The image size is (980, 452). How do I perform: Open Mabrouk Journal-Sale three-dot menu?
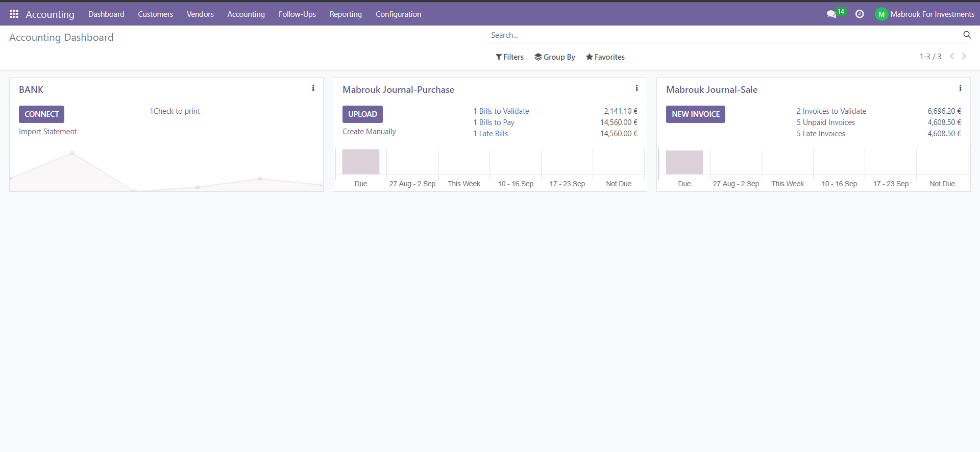pyautogui.click(x=960, y=88)
